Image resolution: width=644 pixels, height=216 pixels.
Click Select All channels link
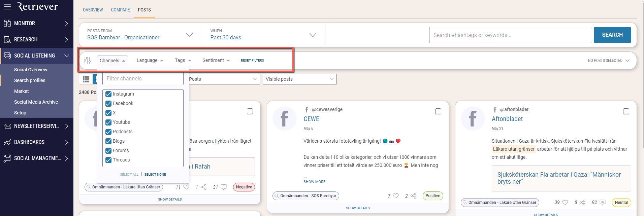click(129, 175)
